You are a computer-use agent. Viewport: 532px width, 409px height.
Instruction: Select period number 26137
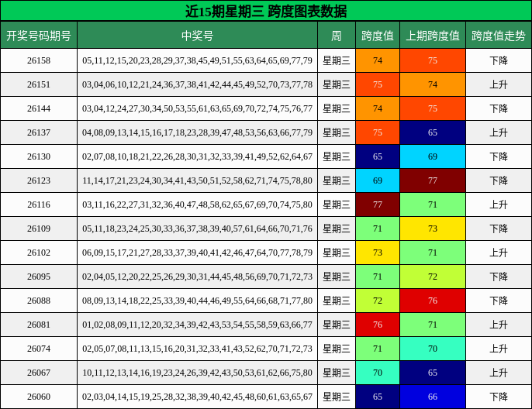click(39, 132)
